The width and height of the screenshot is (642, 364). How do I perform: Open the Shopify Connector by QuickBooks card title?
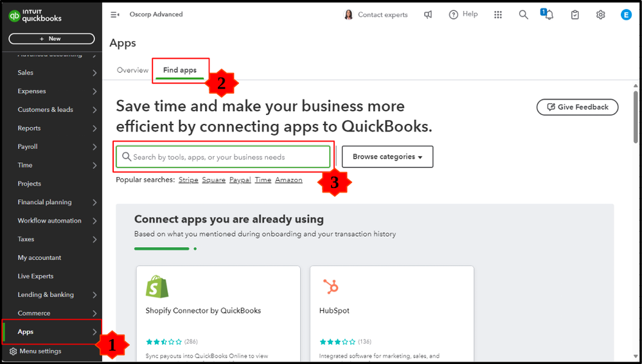(203, 311)
